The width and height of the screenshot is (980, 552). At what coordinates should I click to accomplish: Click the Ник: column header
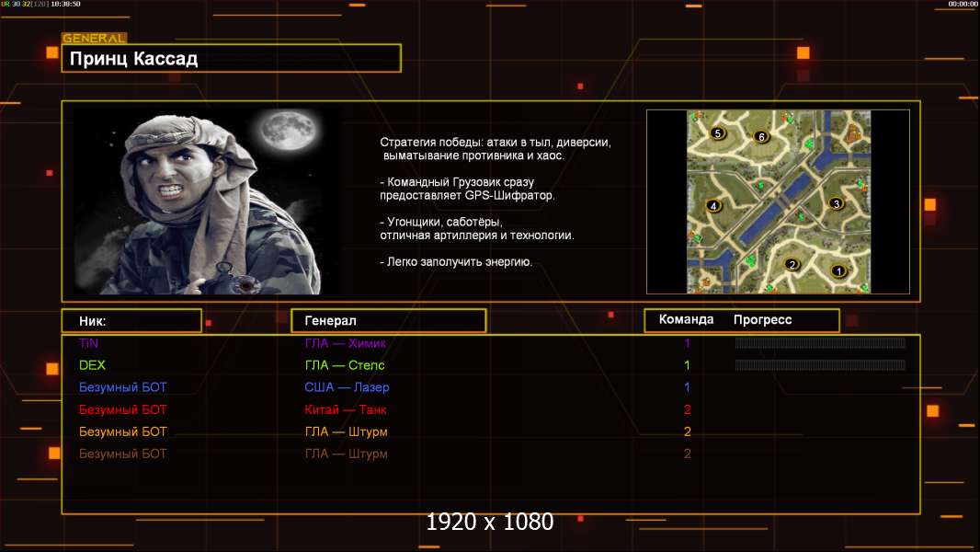(131, 321)
